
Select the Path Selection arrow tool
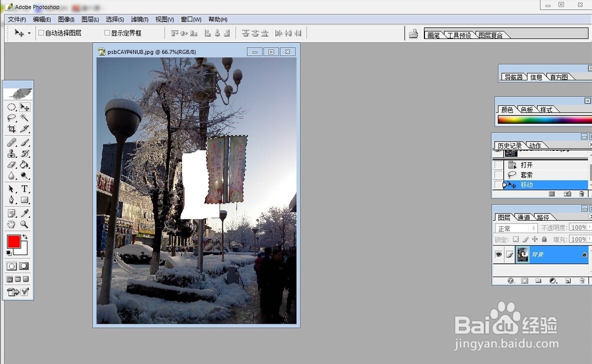[x=12, y=189]
